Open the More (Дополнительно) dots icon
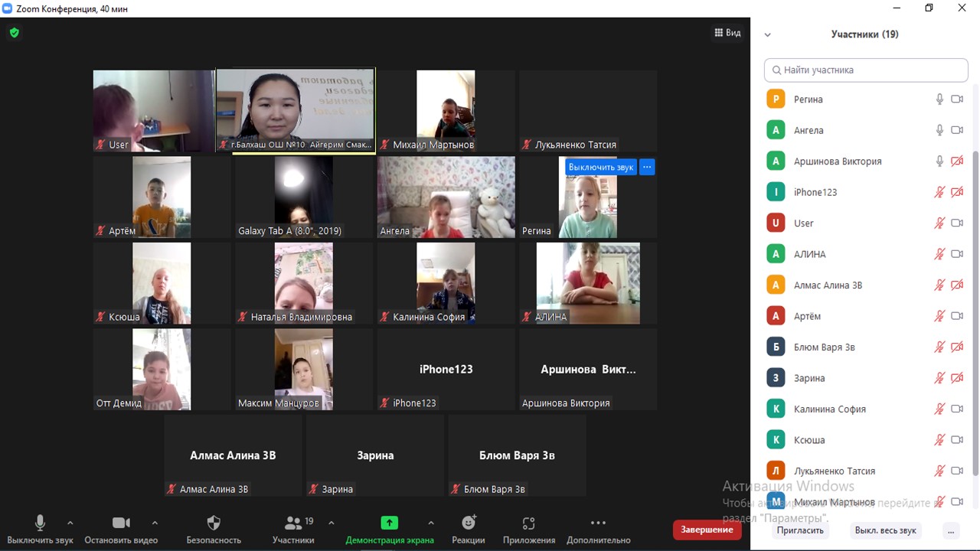 (598, 523)
